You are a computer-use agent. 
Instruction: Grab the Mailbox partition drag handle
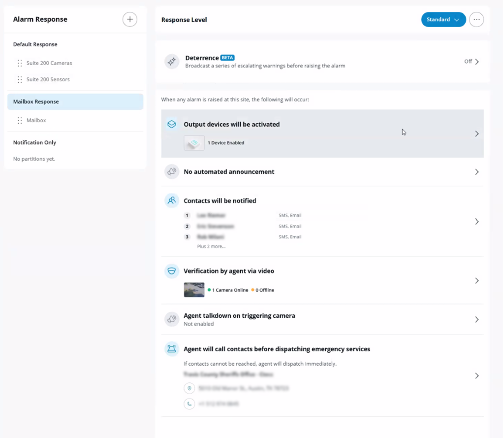[20, 120]
